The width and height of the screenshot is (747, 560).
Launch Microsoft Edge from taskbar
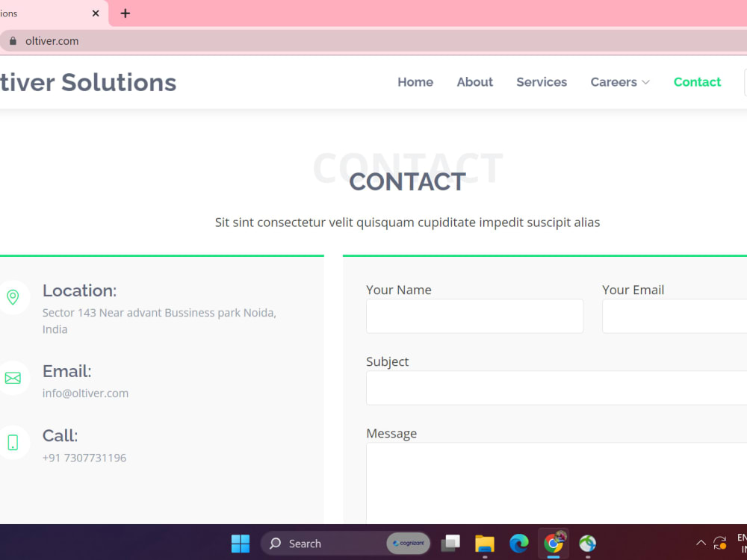pos(519,544)
